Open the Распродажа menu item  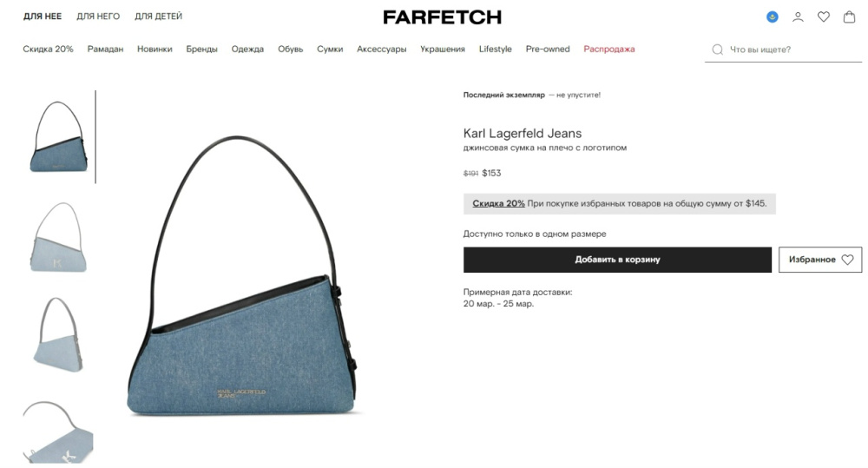point(609,49)
